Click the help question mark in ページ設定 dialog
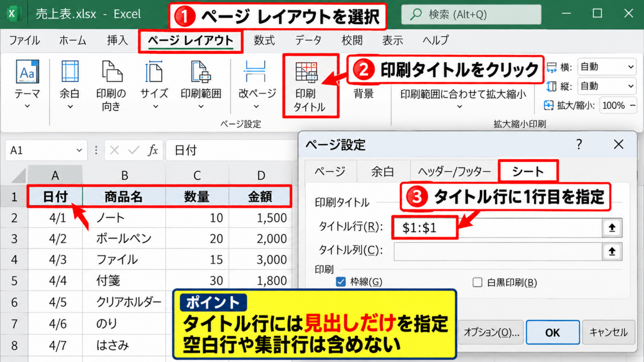This screenshot has height=362, width=644. click(579, 145)
